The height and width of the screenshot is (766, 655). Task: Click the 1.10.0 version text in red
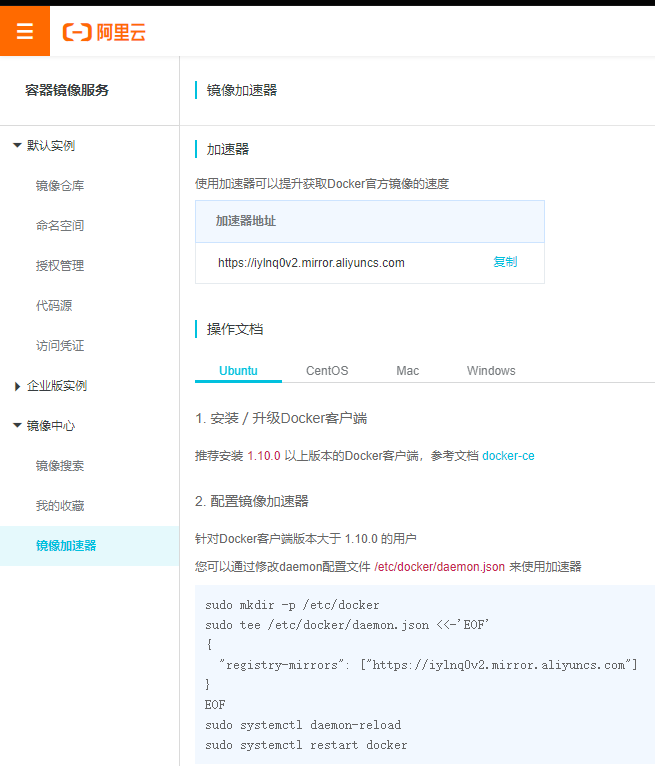264,456
